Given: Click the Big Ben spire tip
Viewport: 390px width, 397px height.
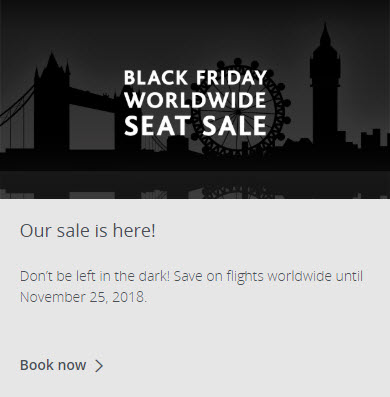Looking at the screenshot, I should coord(325,30).
